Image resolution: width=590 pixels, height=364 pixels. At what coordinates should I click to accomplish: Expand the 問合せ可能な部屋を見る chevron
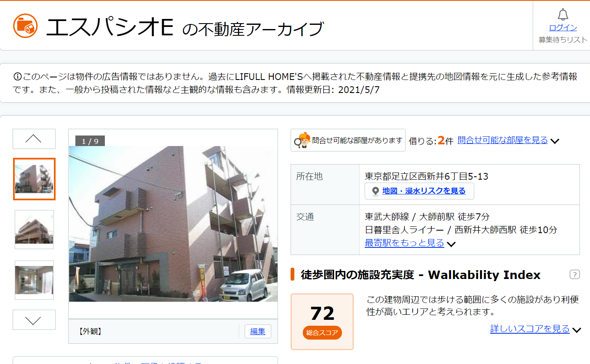pos(555,141)
